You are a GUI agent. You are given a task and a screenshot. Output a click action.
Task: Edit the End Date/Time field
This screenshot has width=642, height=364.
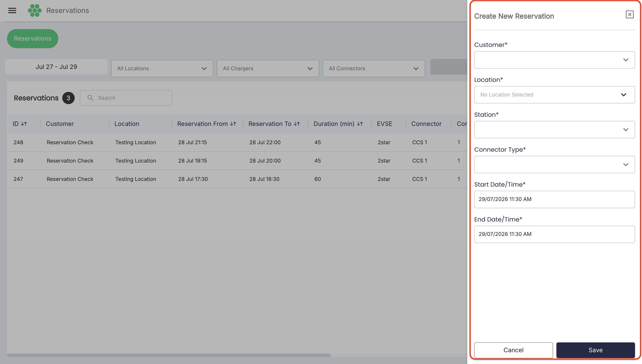554,234
